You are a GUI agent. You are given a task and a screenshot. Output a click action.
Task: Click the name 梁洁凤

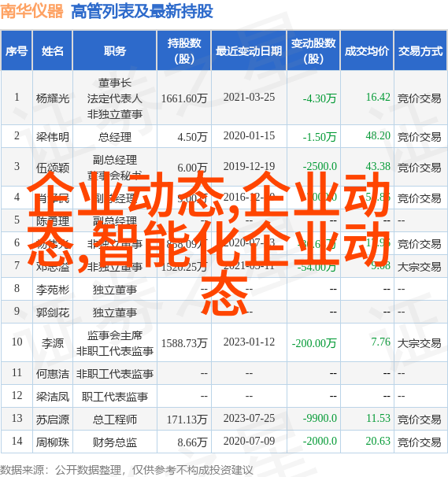(53, 397)
